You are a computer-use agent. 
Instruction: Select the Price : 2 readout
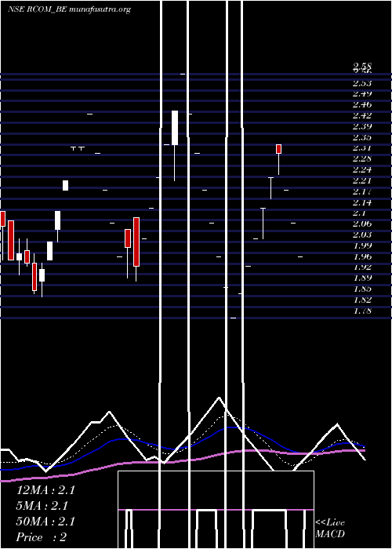pos(42,537)
